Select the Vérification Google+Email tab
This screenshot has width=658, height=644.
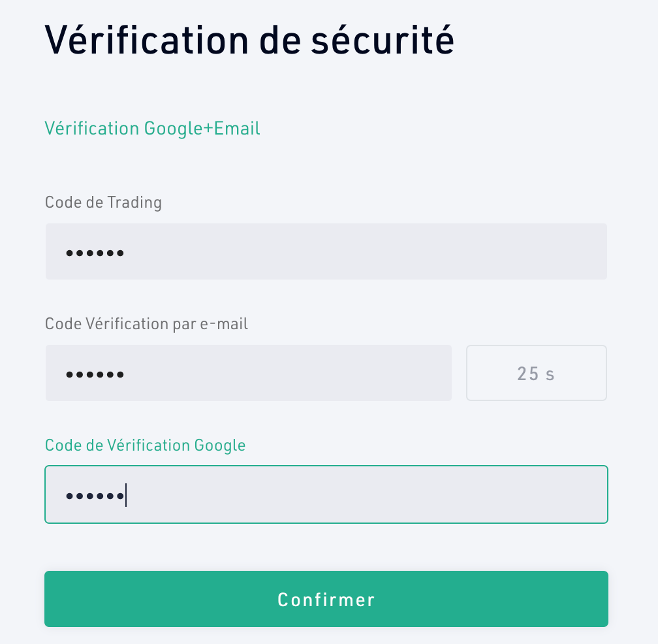point(152,129)
